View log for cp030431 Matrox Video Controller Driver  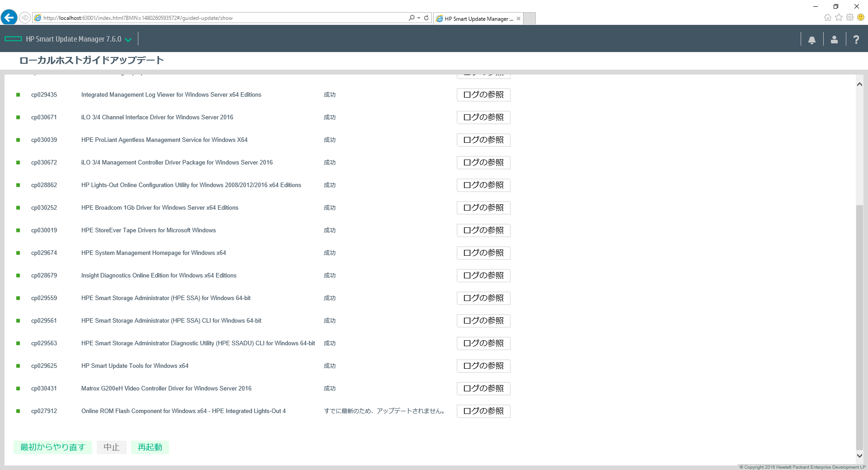483,389
